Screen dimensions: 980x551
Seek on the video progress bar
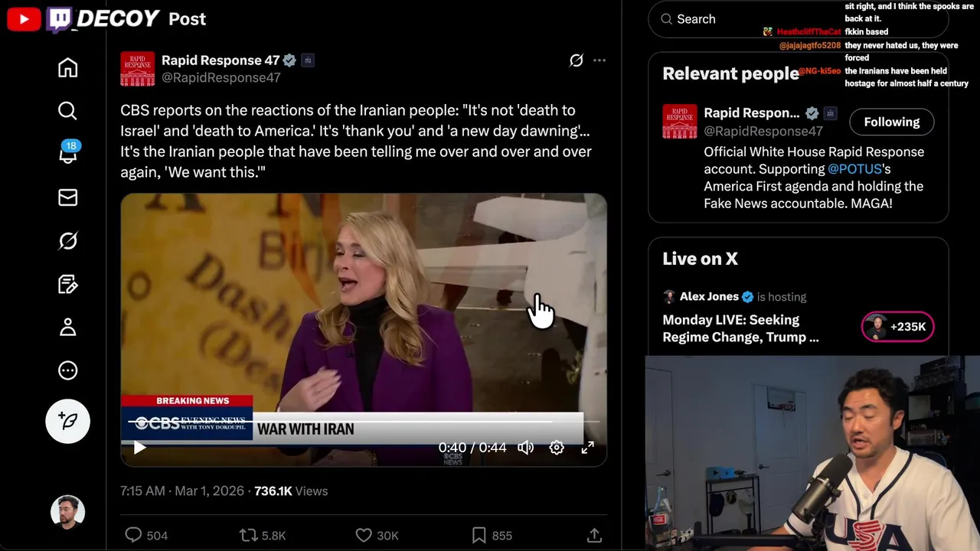364,422
